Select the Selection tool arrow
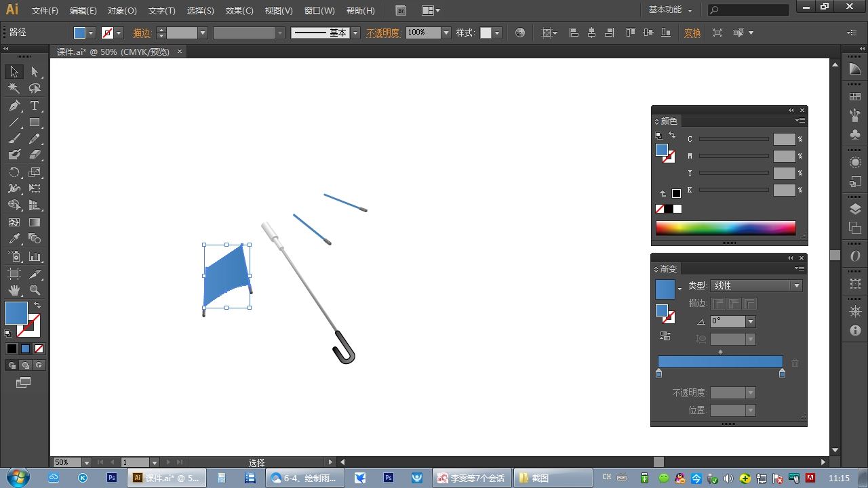 click(14, 72)
